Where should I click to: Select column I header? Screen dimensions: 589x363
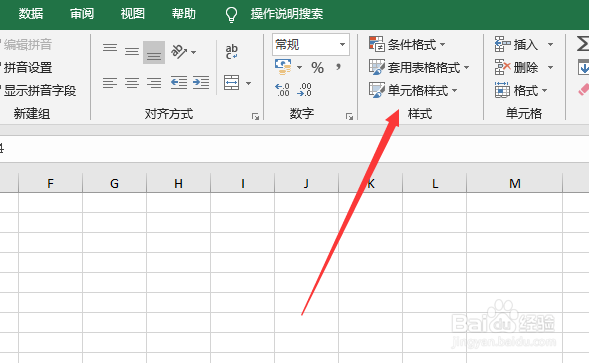[243, 183]
